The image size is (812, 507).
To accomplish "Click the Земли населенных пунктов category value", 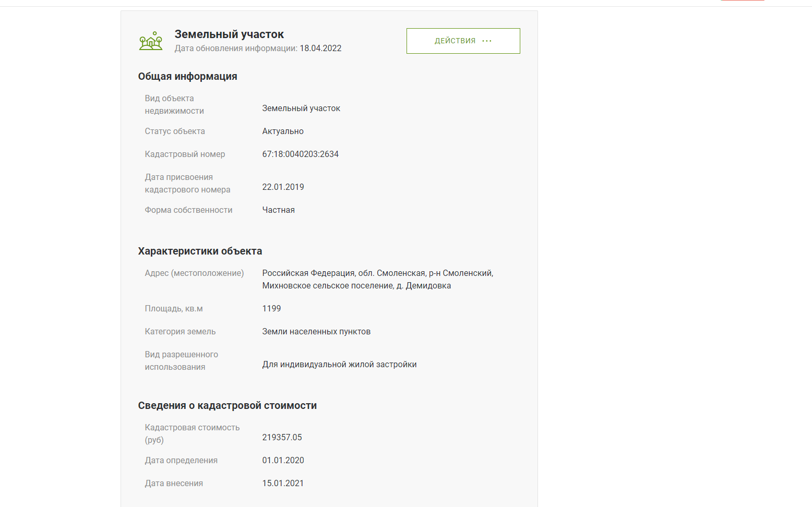I will [316, 332].
